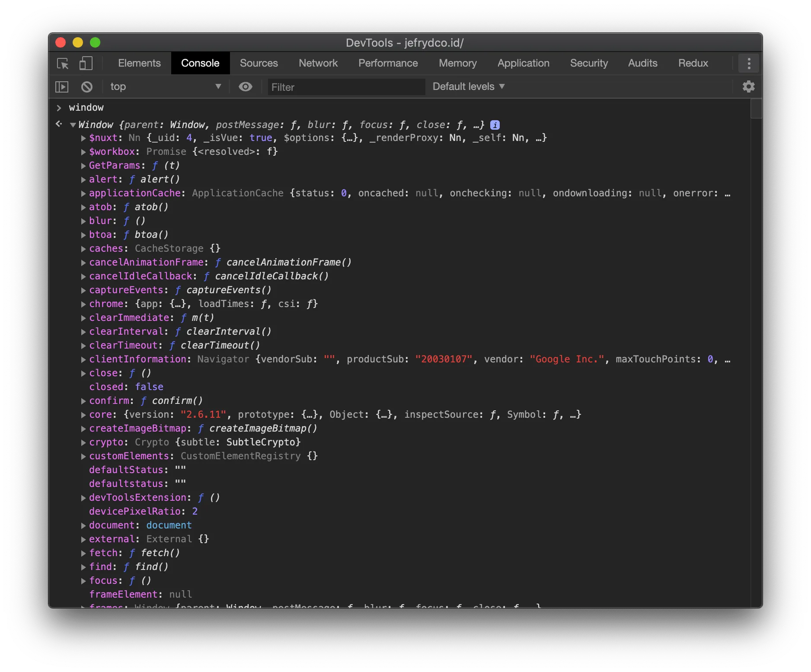The image size is (811, 672).
Task: Click the document link value
Action: coord(169,525)
